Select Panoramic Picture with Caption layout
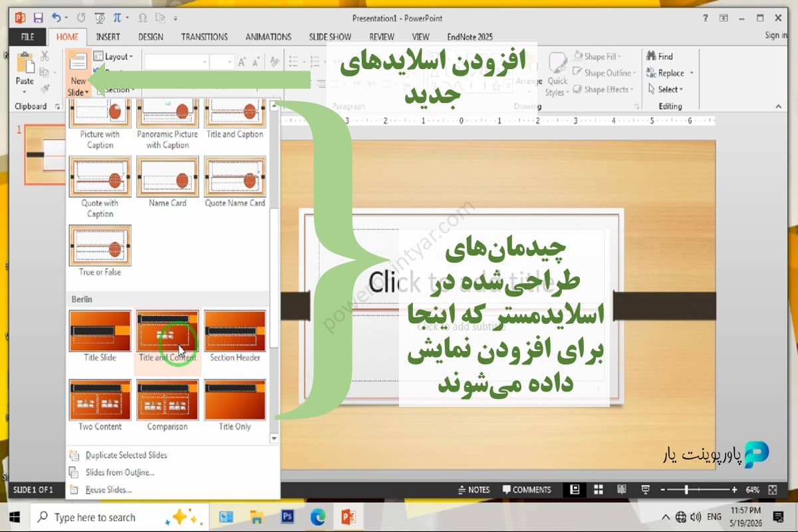The height and width of the screenshot is (532, 798). (168, 125)
